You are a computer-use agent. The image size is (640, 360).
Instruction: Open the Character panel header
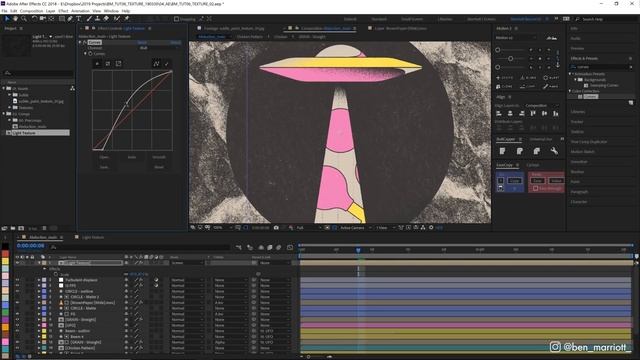579,202
